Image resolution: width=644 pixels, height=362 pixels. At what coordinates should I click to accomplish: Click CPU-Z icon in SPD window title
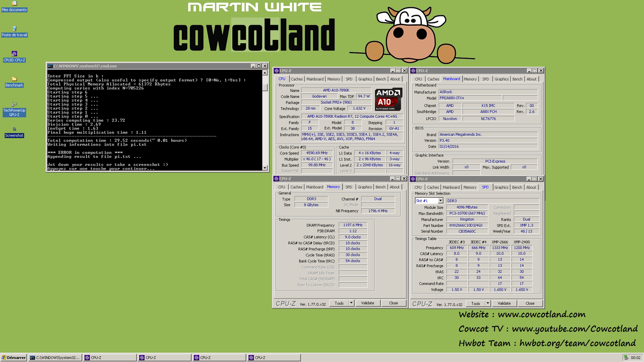tap(413, 179)
